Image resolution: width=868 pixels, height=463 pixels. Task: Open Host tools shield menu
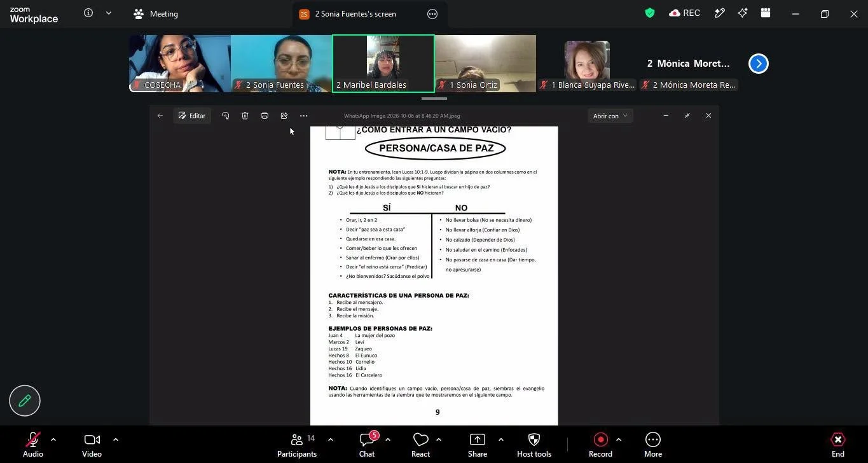534,445
